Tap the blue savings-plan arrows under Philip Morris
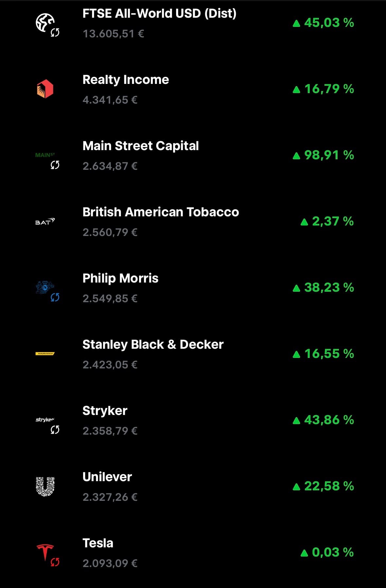Image resolution: width=386 pixels, height=588 pixels. [x=55, y=297]
